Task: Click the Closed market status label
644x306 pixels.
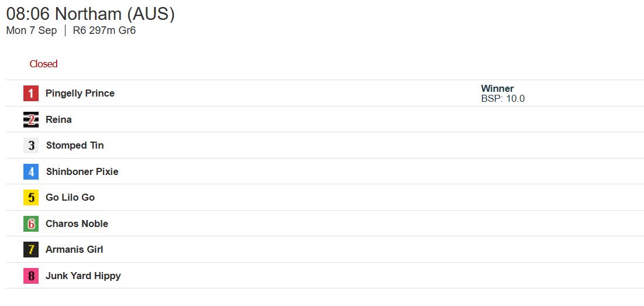Action: (x=43, y=64)
